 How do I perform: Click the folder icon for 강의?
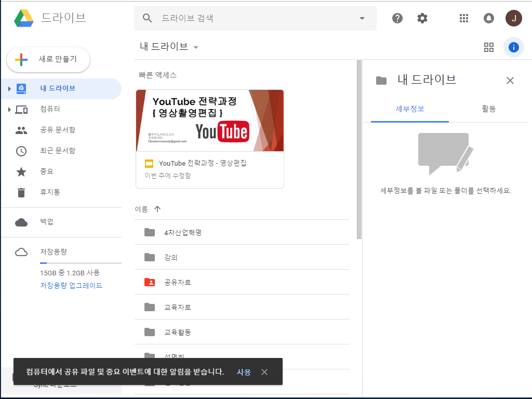point(150,257)
